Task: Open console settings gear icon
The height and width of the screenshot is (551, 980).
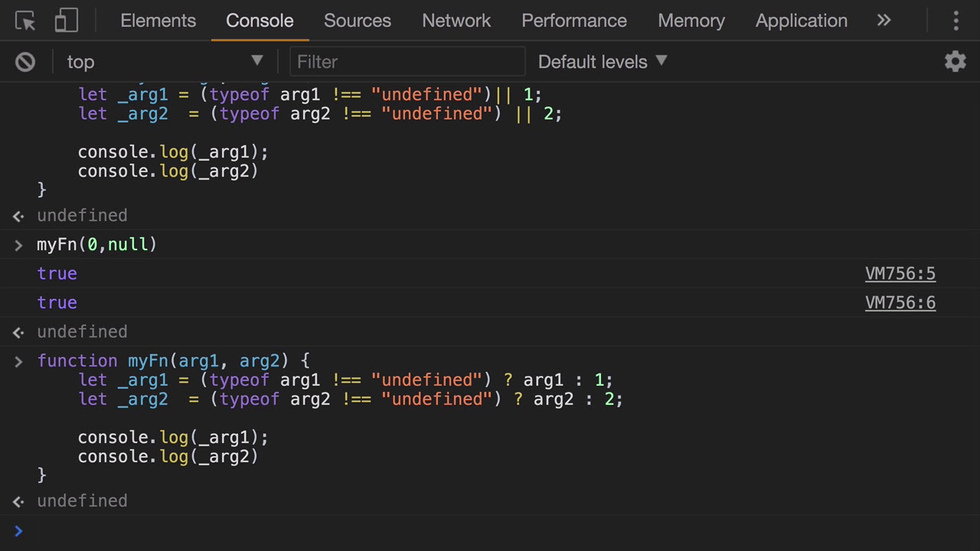Action: [955, 62]
